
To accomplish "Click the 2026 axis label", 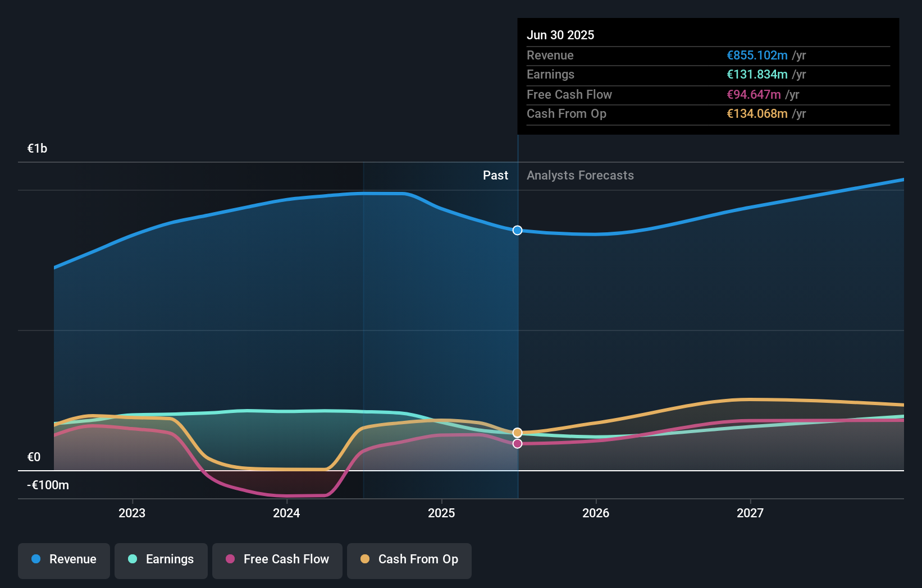I will [596, 512].
